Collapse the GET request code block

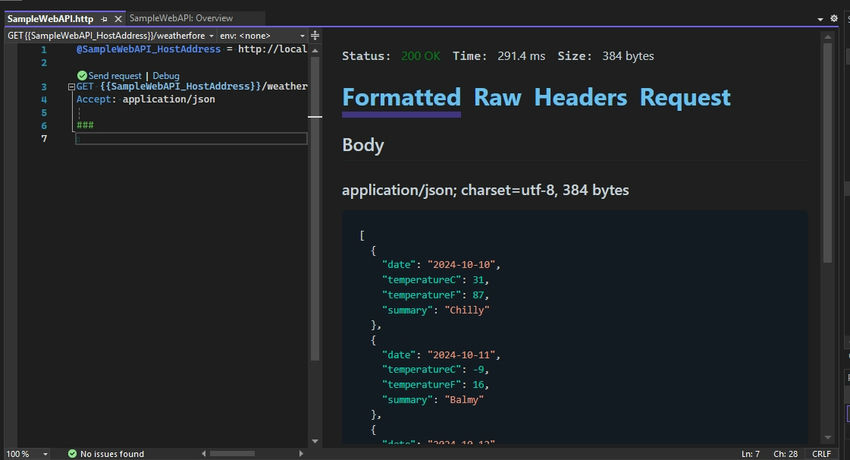[69, 88]
